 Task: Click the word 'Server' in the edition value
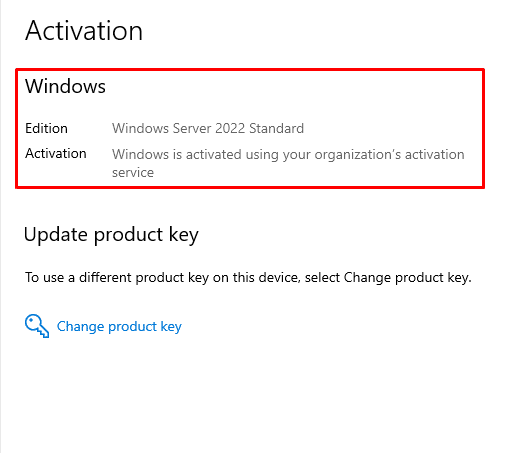point(192,128)
